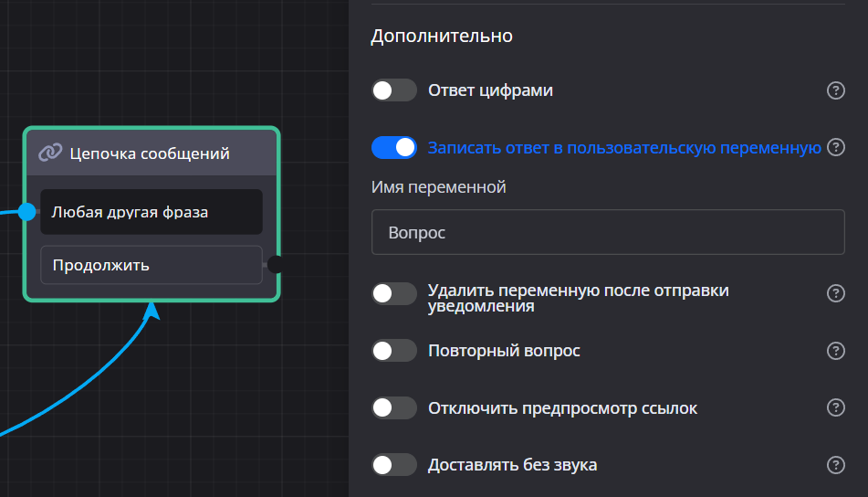The height and width of the screenshot is (497, 868).
Task: Click the chain link icon on the node
Action: [x=50, y=153]
